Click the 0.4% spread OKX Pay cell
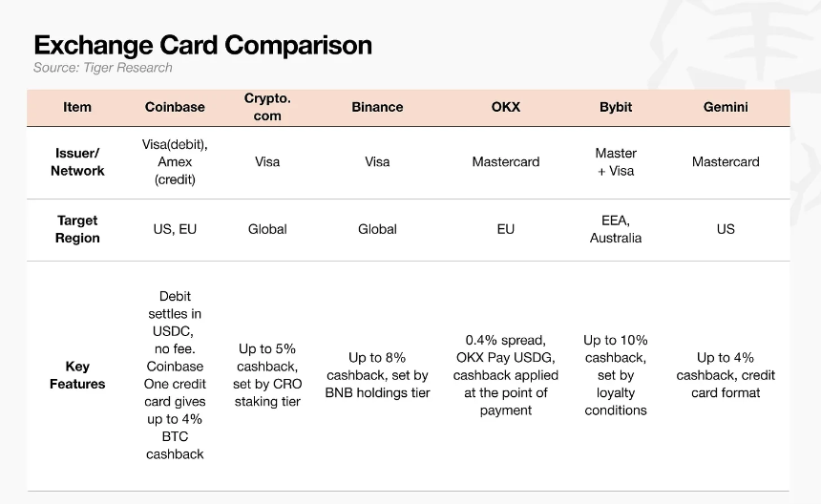This screenshot has width=821, height=504. tap(506, 375)
